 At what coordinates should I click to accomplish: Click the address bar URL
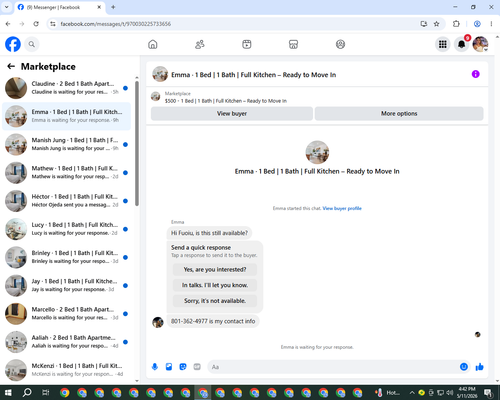116,24
